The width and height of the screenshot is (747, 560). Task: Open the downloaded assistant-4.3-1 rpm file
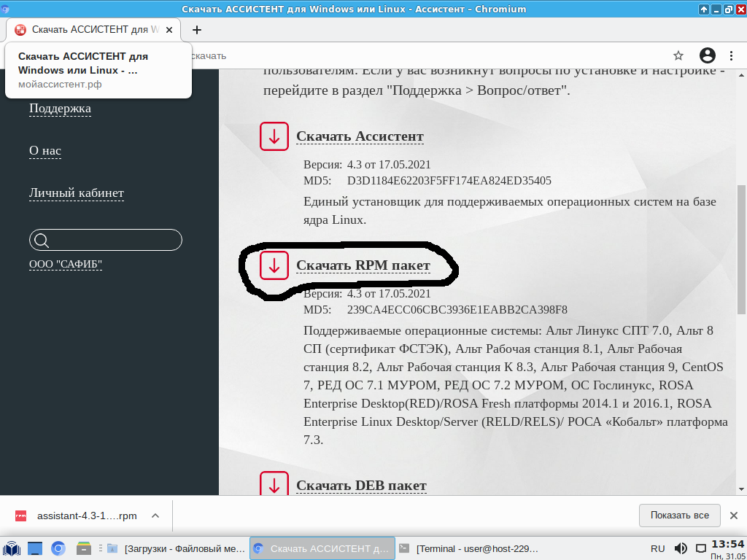point(87,516)
